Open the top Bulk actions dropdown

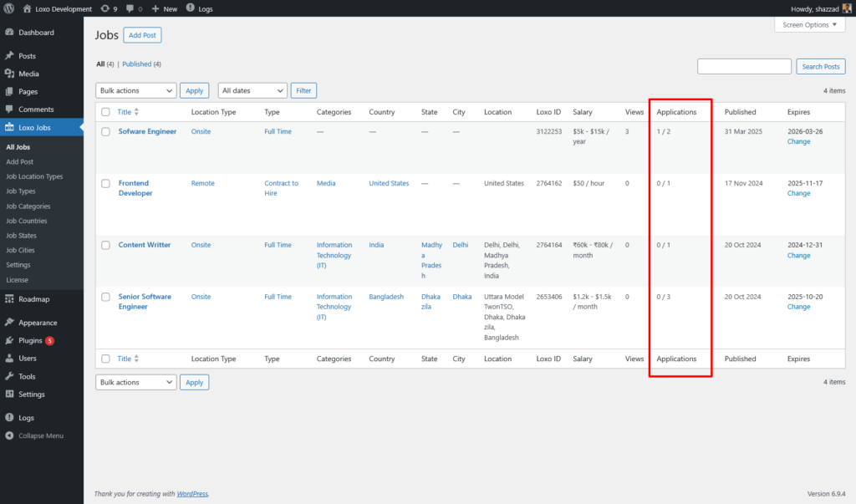pos(136,90)
